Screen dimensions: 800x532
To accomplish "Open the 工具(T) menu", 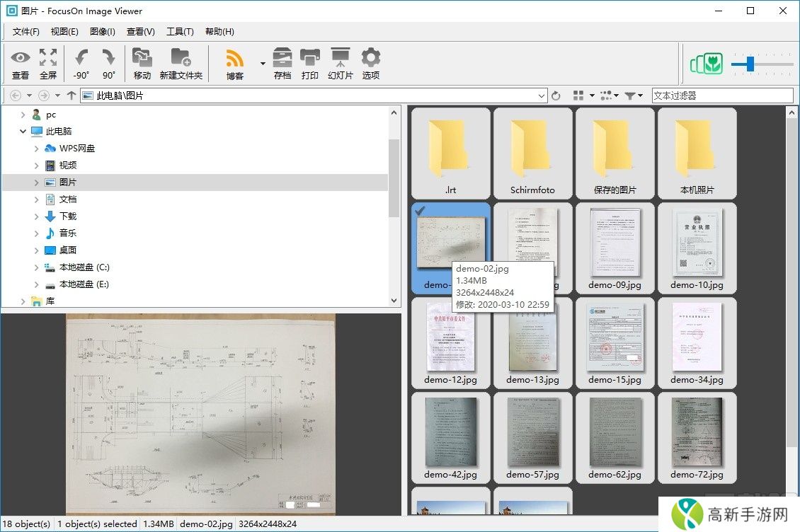I will [x=180, y=31].
